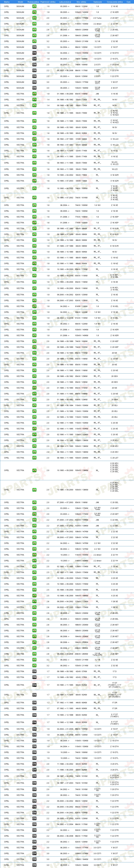Click petrol icon in Vectra C 20 SEL J96 row

tap(34, 502)
